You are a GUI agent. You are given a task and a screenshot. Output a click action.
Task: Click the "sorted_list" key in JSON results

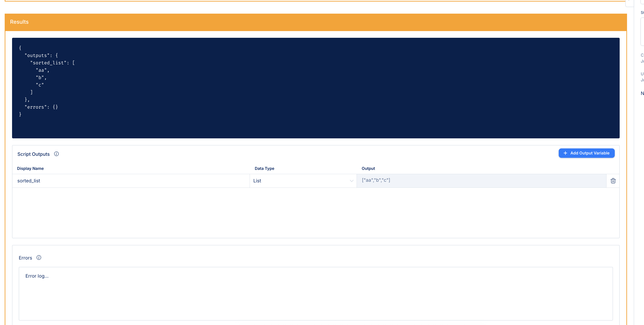(x=48, y=63)
